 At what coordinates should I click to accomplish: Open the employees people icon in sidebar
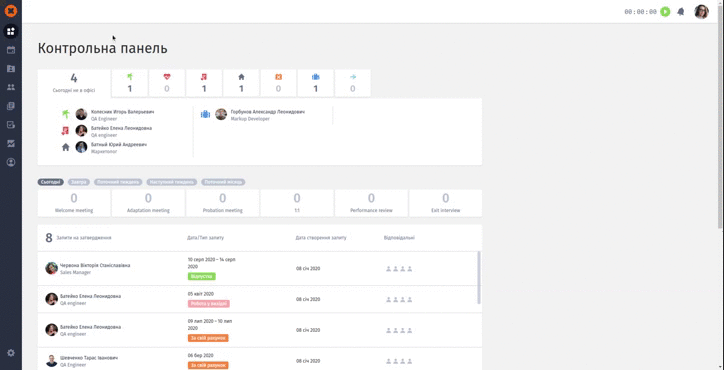pos(11,87)
